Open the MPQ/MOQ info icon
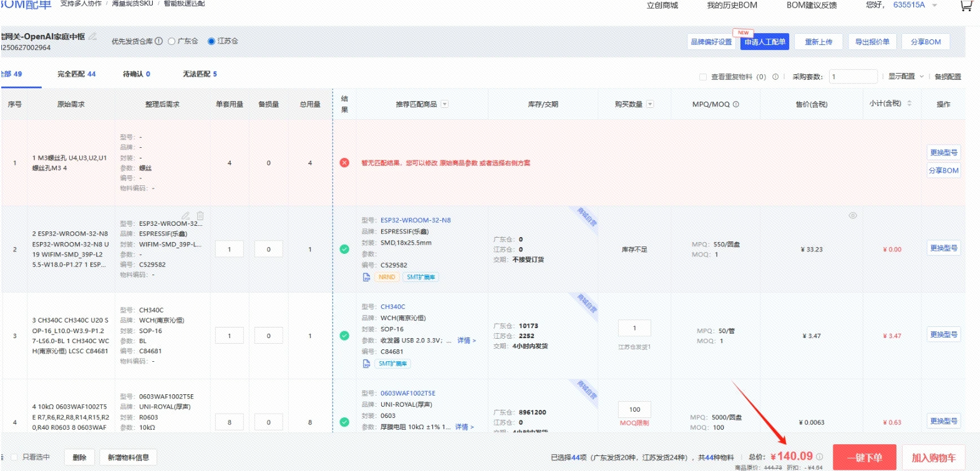980x471 pixels. [736, 104]
